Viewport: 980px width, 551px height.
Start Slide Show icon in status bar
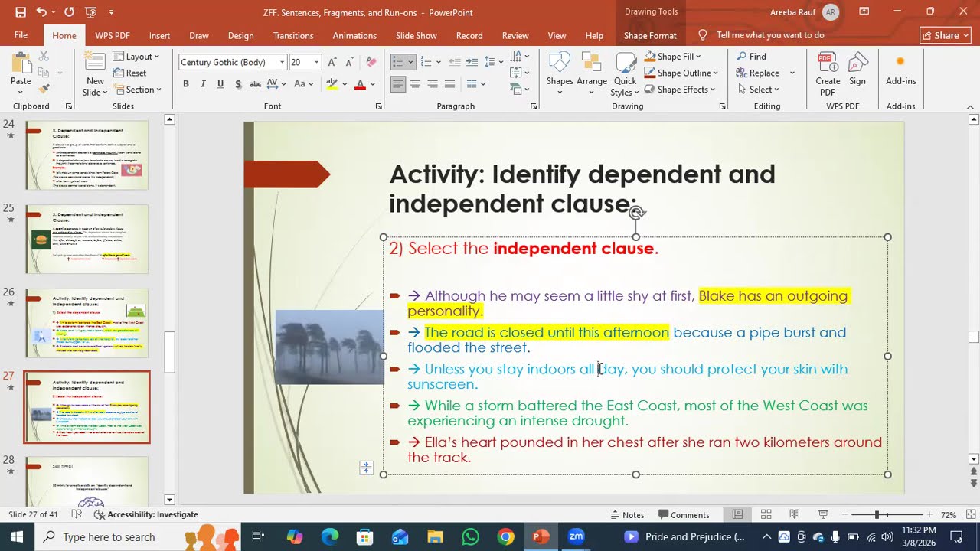(x=823, y=514)
